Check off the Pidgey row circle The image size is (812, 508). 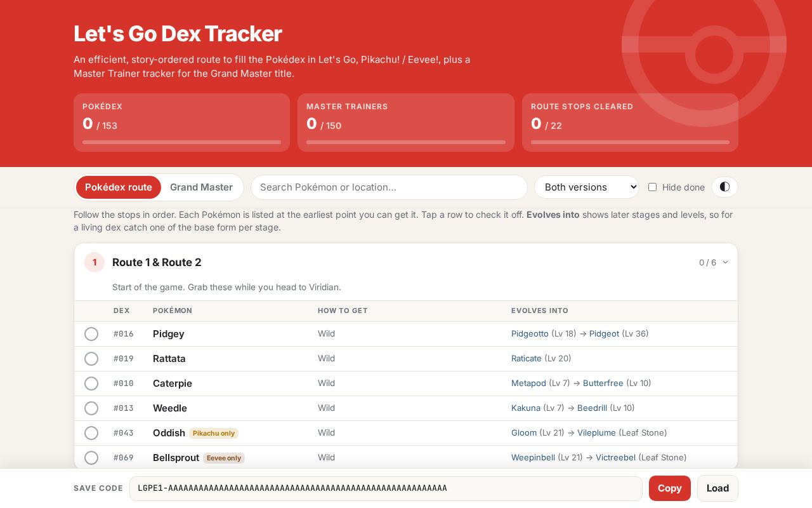coord(91,334)
